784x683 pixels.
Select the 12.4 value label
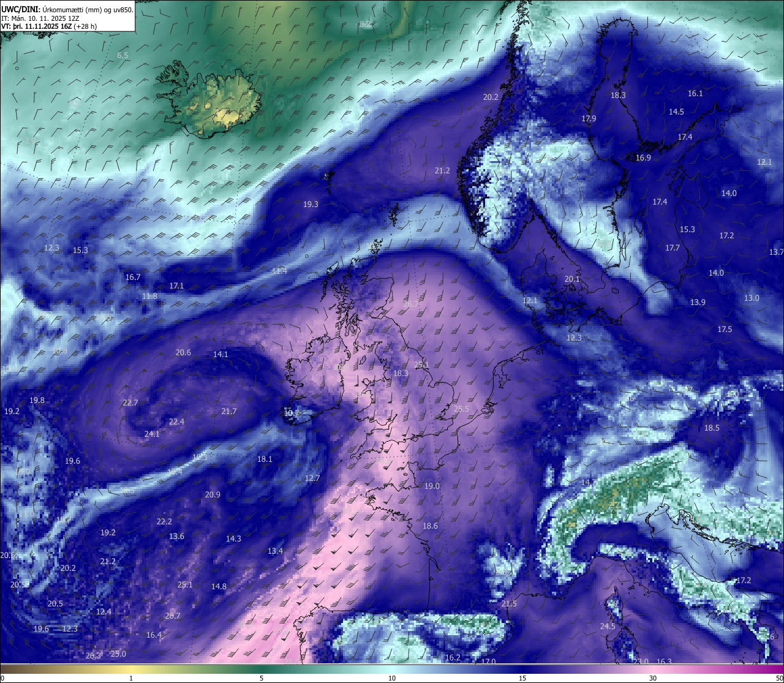tap(104, 612)
